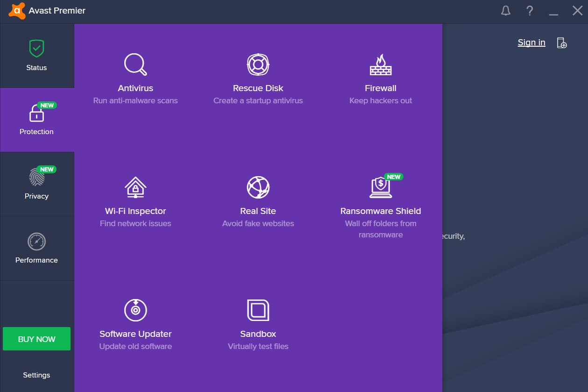
Task: Click the "Avast Premier" window title text
Action: (57, 10)
